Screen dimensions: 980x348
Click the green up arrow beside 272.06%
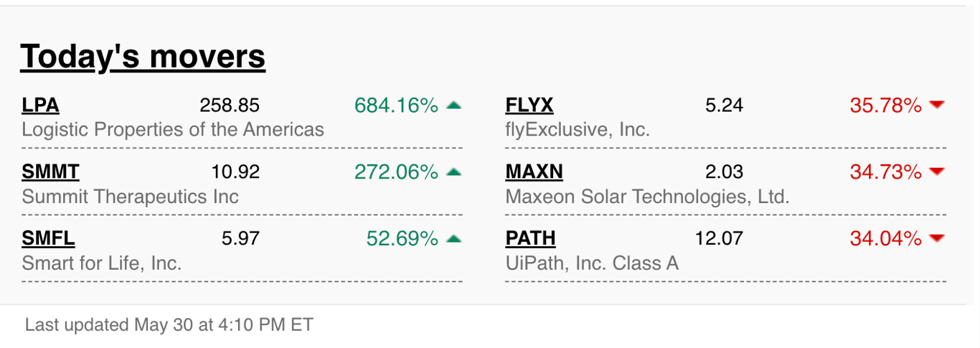coord(453,171)
